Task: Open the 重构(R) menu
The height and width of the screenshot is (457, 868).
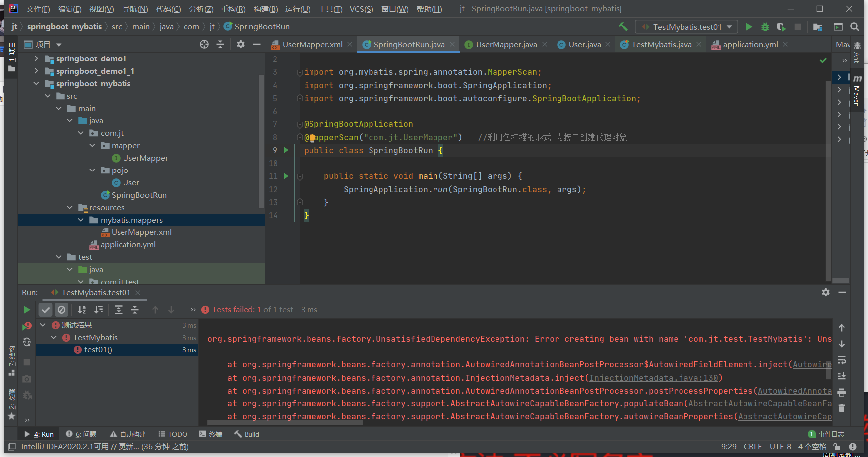Action: tap(233, 9)
